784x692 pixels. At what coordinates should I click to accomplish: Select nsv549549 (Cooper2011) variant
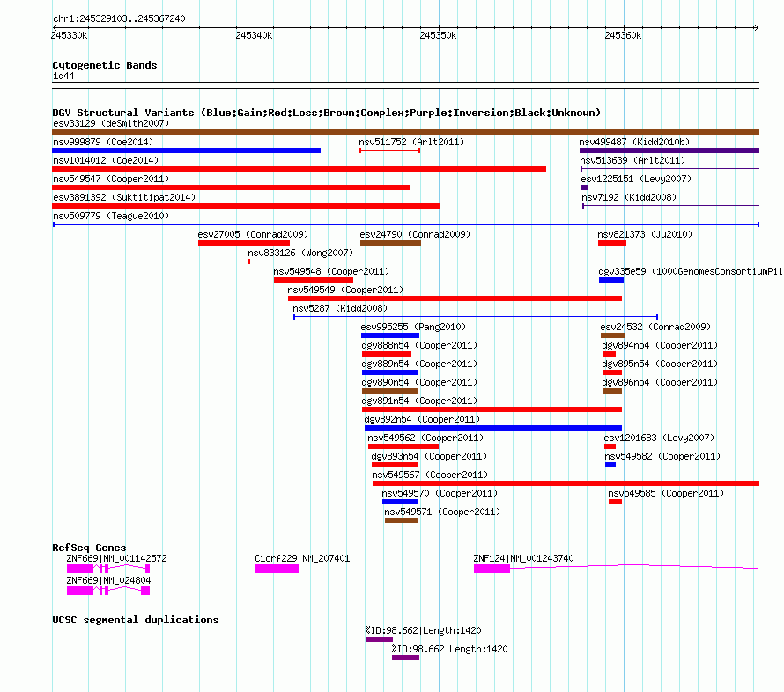pyautogui.click(x=455, y=298)
